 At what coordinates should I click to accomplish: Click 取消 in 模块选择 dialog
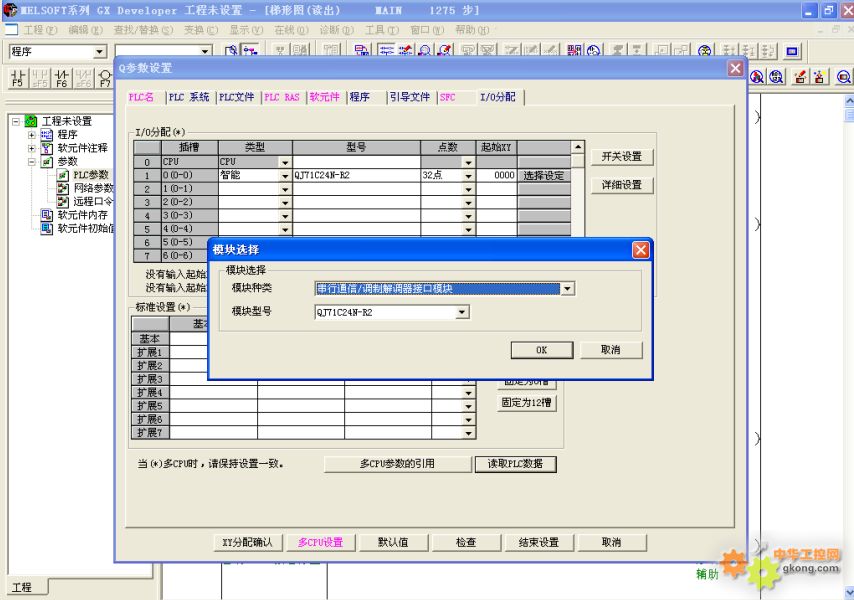coord(611,350)
